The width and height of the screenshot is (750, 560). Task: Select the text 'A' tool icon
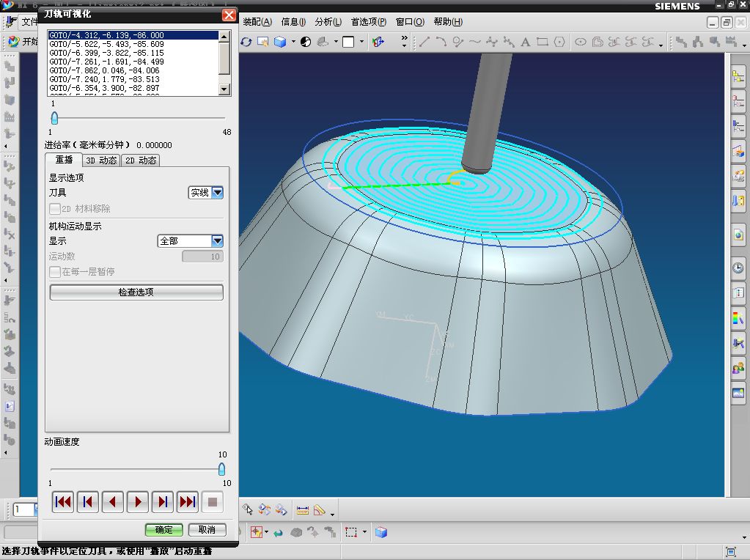[x=525, y=42]
